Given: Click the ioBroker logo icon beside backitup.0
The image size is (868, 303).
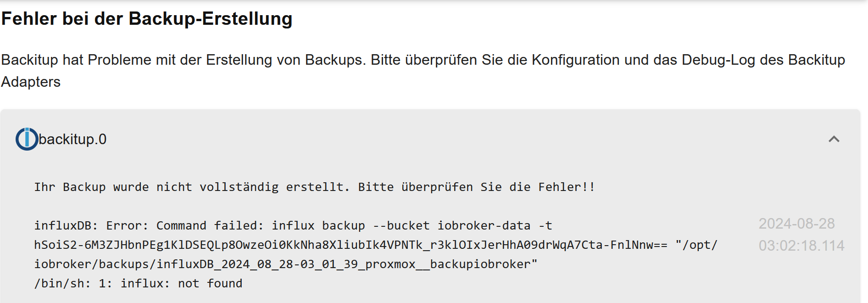Looking at the screenshot, I should coord(27,139).
